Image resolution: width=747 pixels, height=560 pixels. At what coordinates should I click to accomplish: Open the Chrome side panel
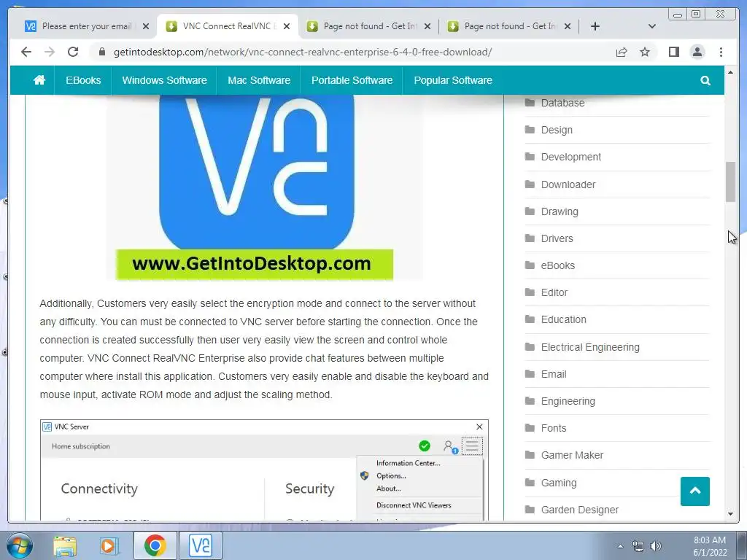click(673, 52)
